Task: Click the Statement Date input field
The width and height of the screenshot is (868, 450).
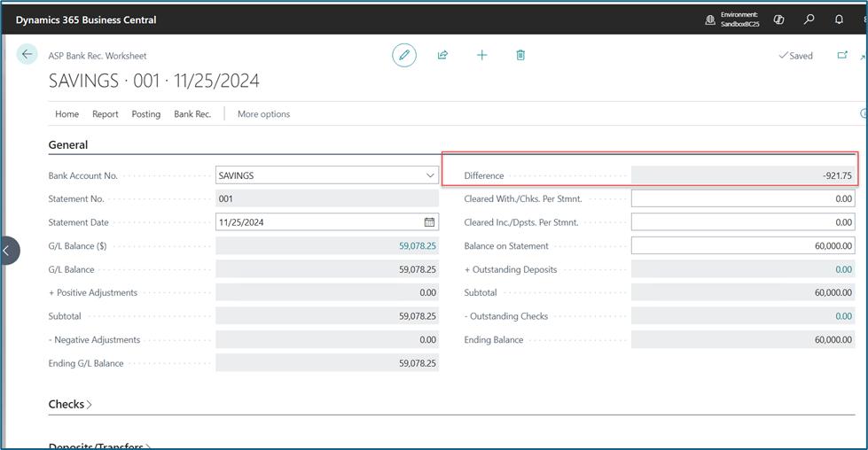Action: point(327,222)
